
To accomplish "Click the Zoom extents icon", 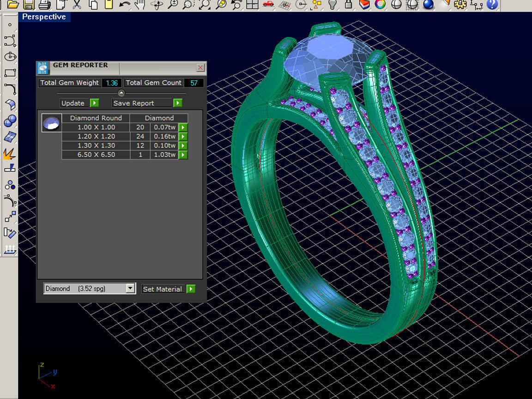I will click(x=205, y=5).
